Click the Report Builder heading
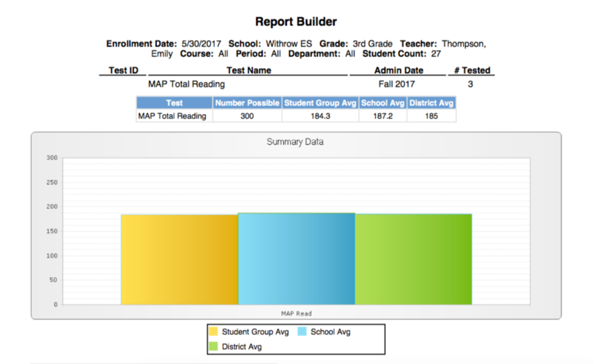593x364 pixels. click(296, 22)
